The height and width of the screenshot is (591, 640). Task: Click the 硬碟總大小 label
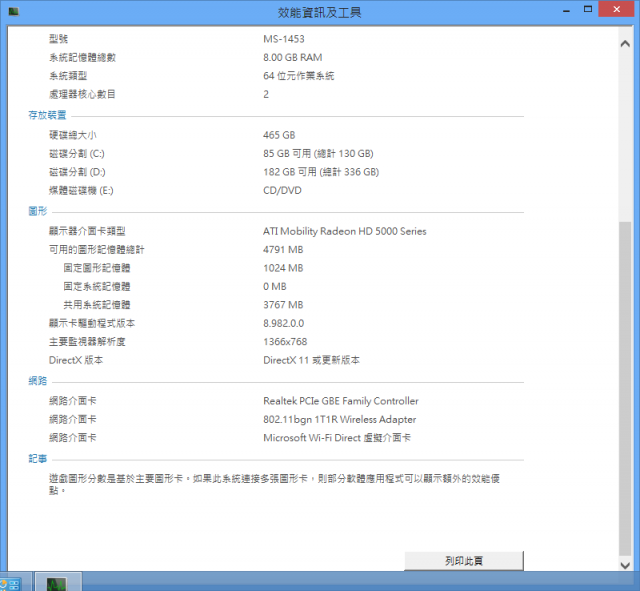coord(73,135)
